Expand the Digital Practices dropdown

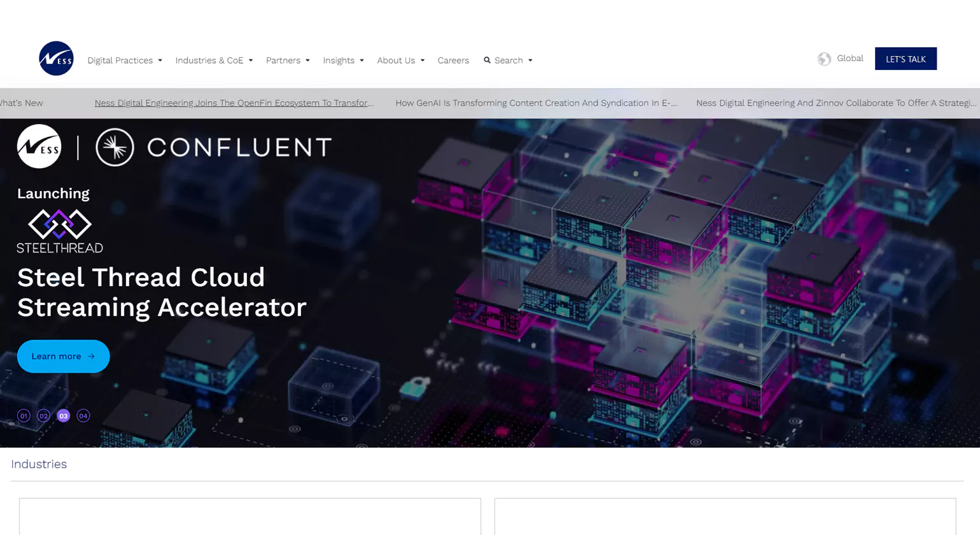coord(125,61)
